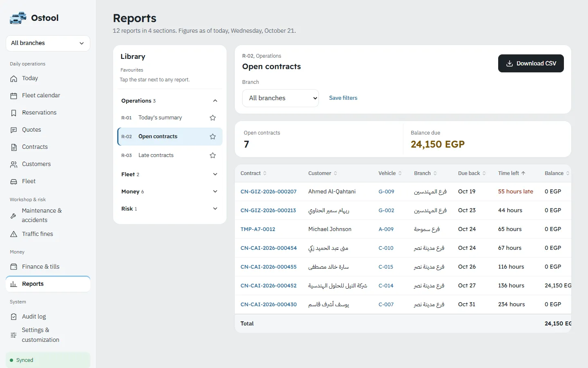Go to Audit log page

[48, 317]
